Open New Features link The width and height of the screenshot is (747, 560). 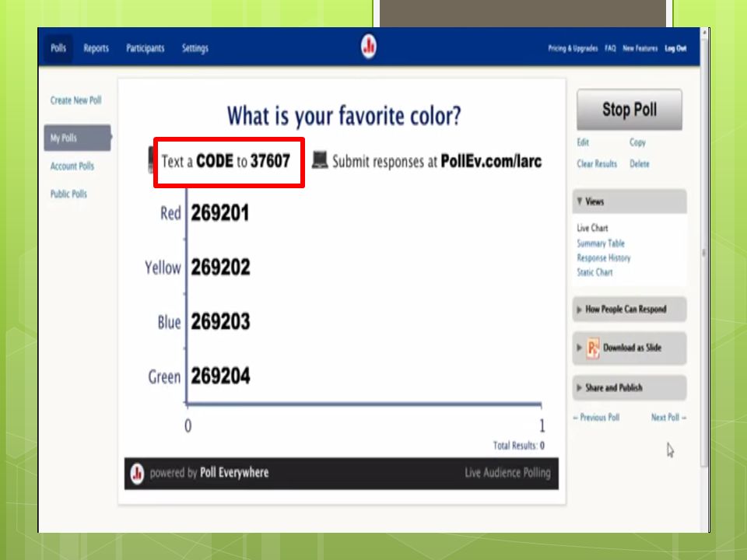640,48
